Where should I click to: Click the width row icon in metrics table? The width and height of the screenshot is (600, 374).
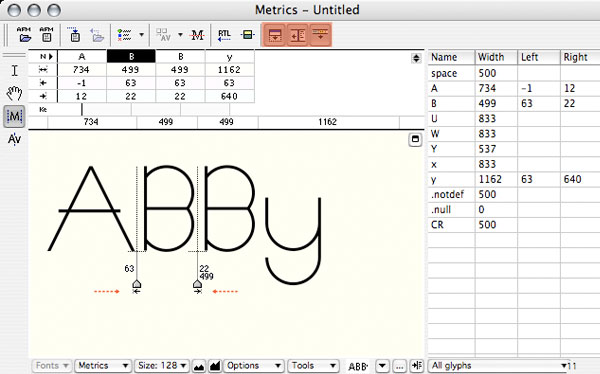point(43,70)
